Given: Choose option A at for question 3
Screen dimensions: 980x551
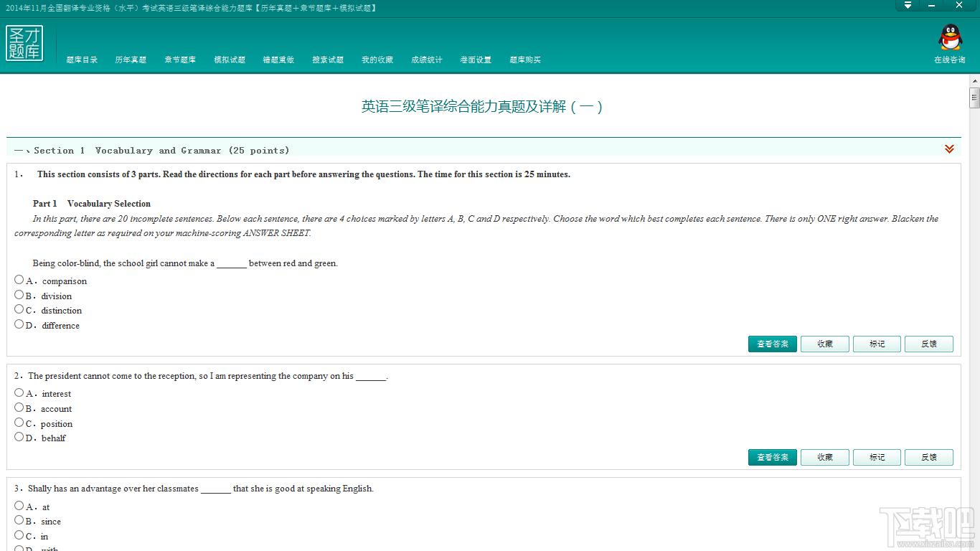Looking at the screenshot, I should coord(19,506).
